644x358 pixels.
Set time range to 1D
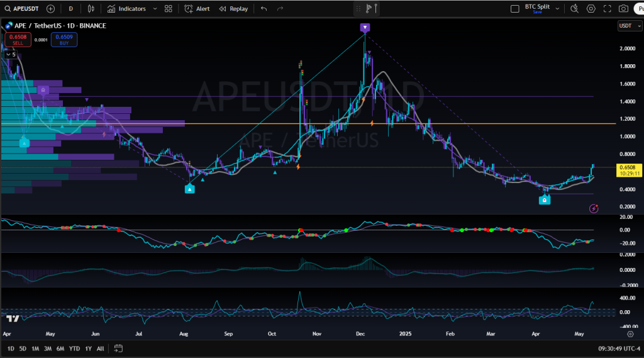tap(11, 349)
